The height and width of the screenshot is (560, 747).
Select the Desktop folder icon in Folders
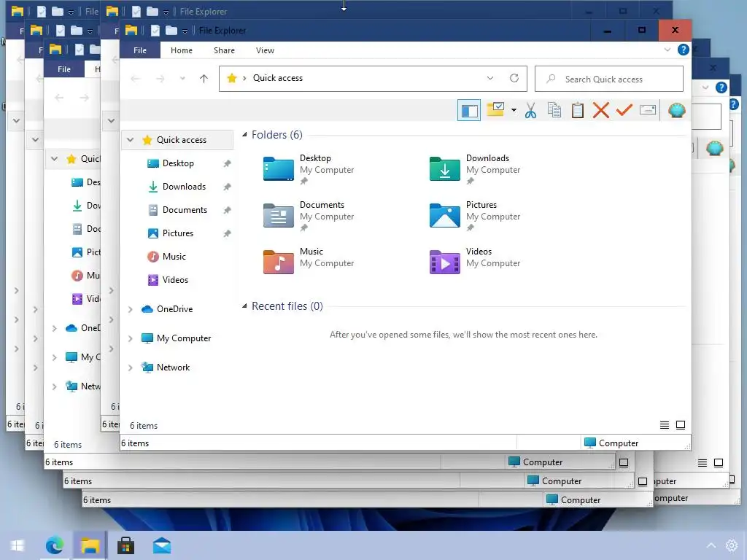pyautogui.click(x=278, y=169)
